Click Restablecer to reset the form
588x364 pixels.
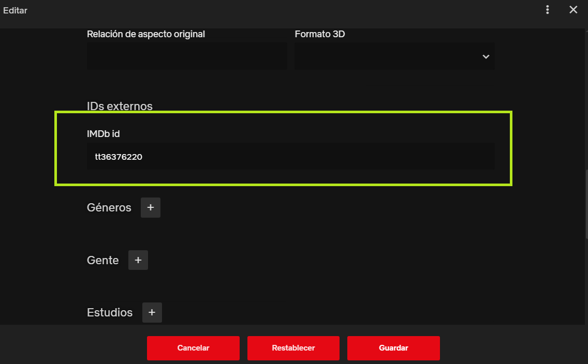tap(293, 348)
